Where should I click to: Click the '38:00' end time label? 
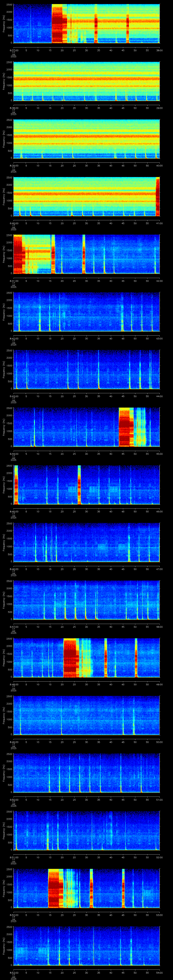coord(160,50)
